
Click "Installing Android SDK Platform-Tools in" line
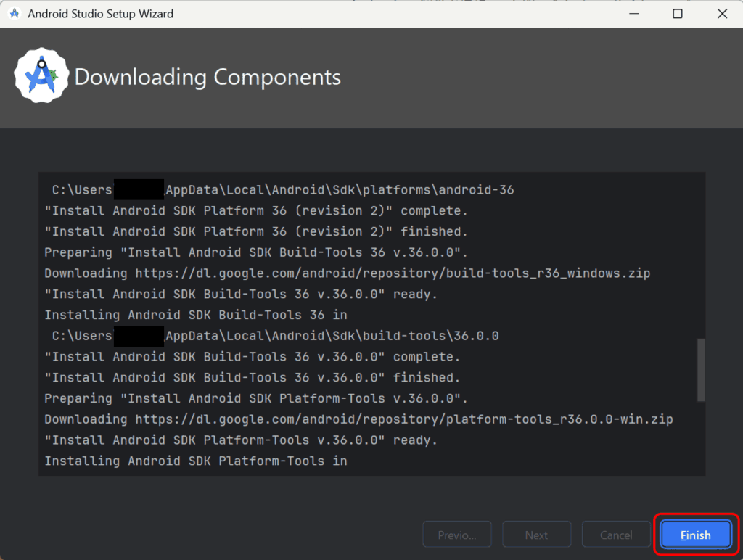coord(196,461)
